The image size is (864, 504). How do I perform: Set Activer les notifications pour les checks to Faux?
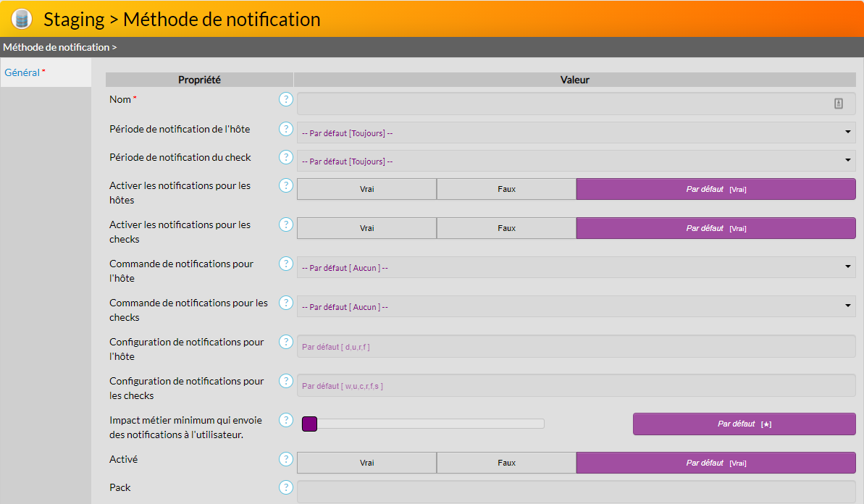point(506,228)
